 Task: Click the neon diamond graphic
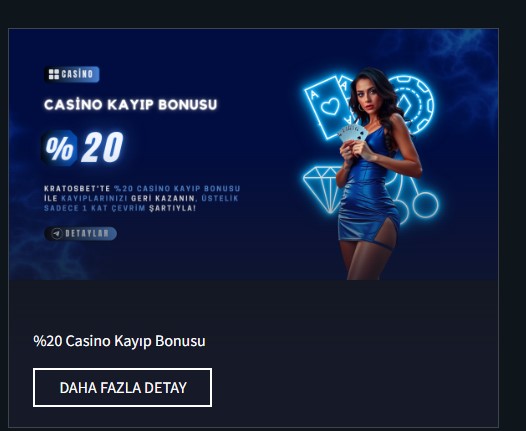pos(323,189)
